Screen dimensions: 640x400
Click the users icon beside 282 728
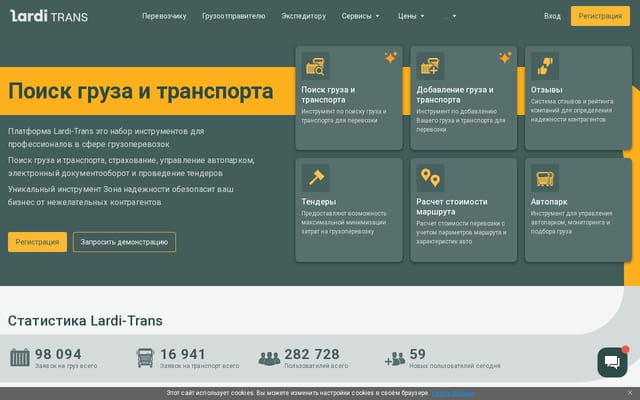pyautogui.click(x=269, y=358)
